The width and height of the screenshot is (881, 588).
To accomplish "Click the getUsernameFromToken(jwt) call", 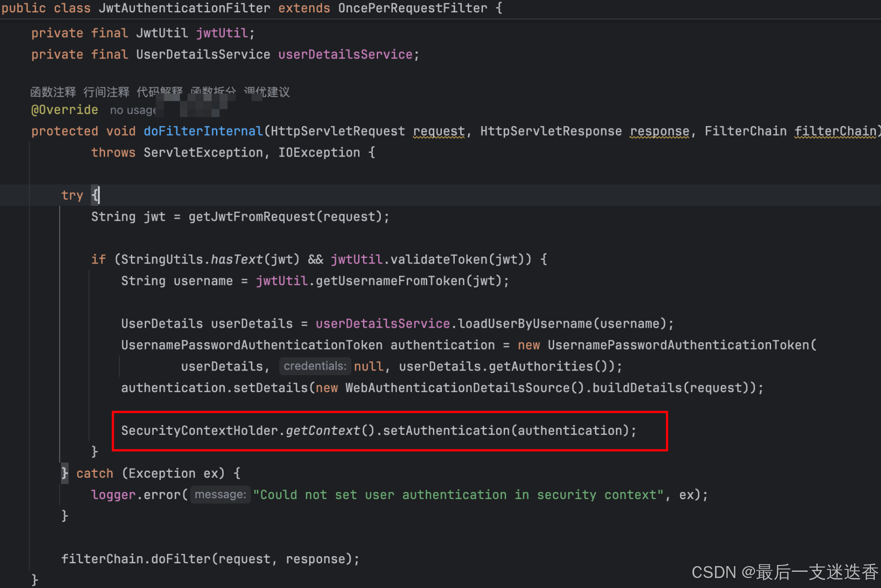I will (x=409, y=281).
